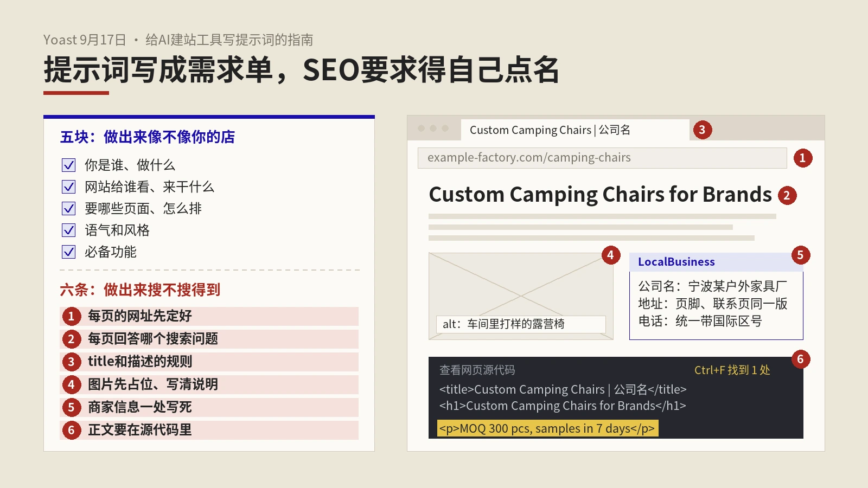This screenshot has width=868, height=488.
Task: Click the 查看网页源代码 label
Action: point(477,370)
